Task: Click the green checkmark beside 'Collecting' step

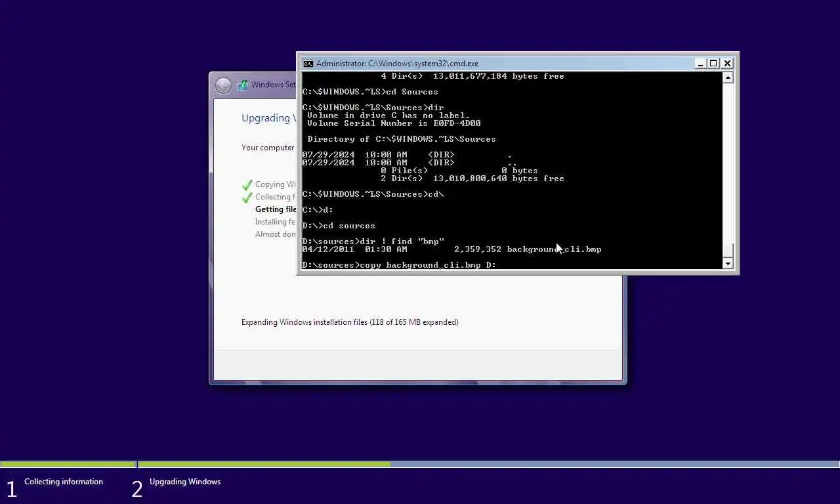Action: tap(247, 198)
